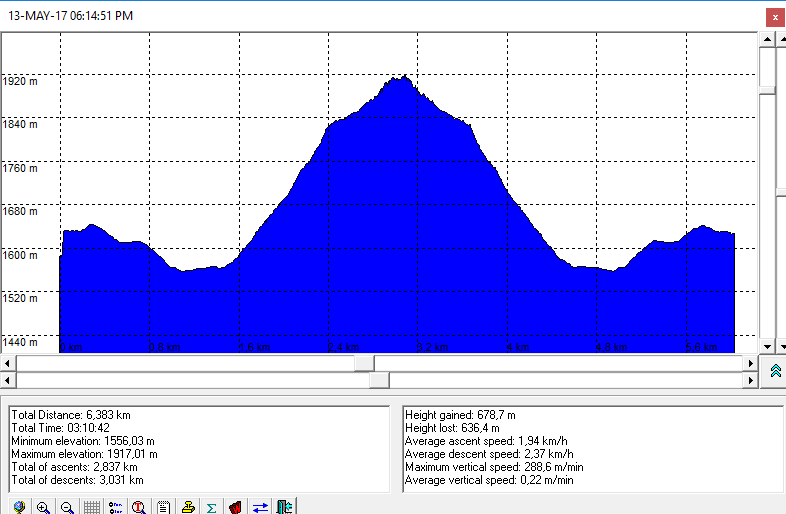Zoom in on the elevation profile
The width and height of the screenshot is (786, 514).
click(43, 507)
